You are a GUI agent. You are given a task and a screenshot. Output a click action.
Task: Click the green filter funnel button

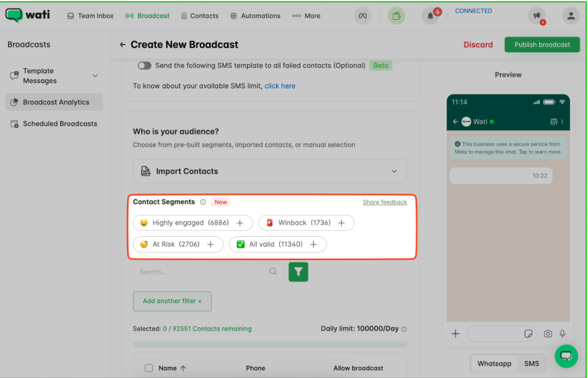click(298, 272)
